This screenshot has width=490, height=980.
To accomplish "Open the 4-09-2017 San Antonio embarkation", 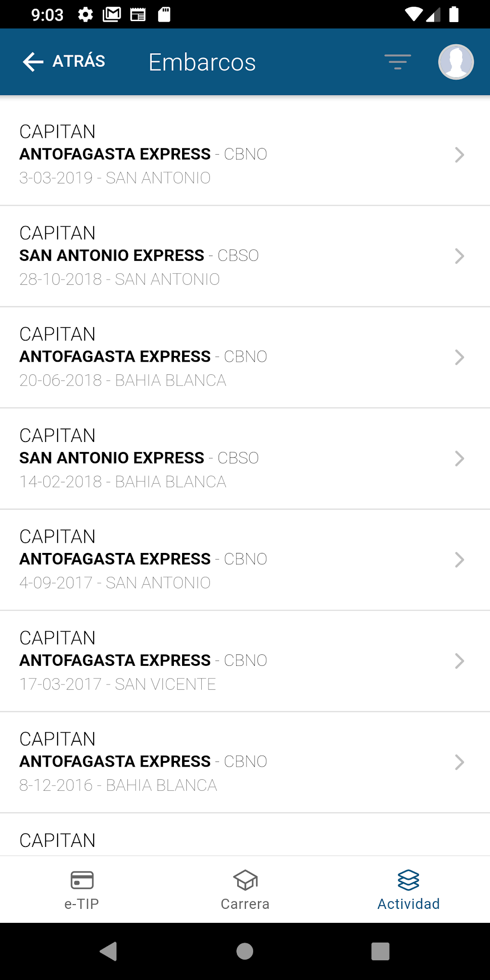I will click(x=245, y=560).
